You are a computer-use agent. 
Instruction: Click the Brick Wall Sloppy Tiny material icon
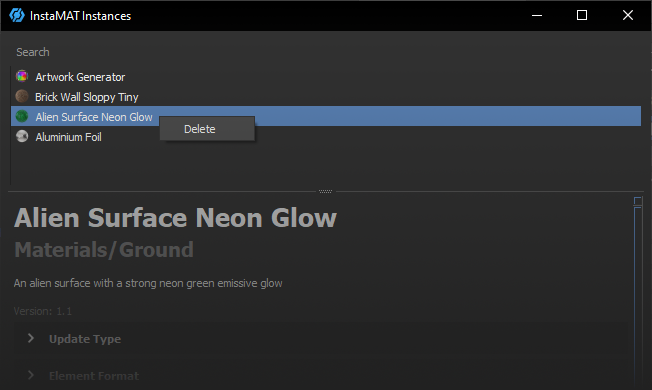point(22,96)
